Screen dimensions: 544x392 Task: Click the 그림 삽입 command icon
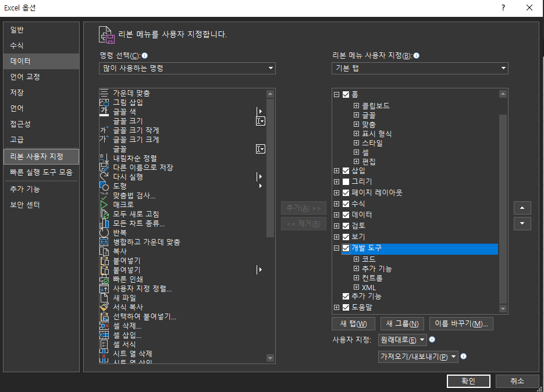[x=104, y=102]
